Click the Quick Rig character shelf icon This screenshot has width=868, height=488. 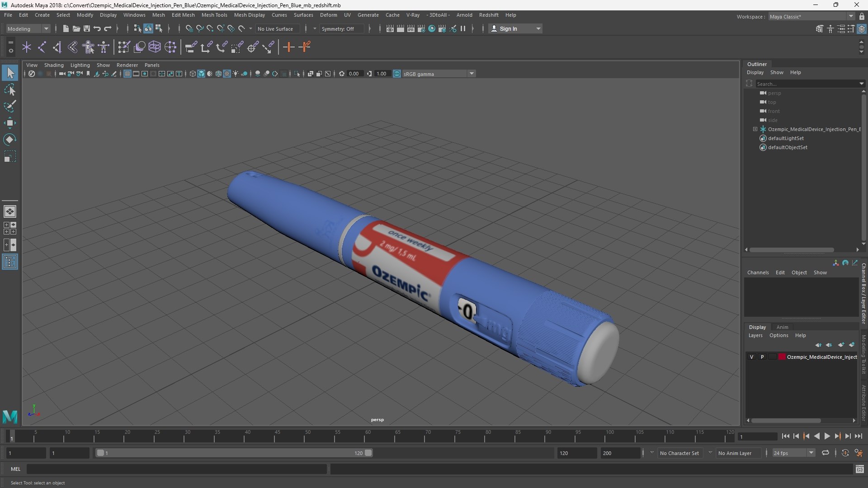tap(89, 47)
